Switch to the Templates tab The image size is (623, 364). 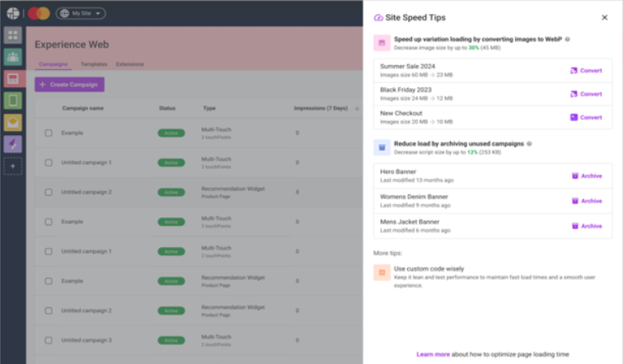94,64
